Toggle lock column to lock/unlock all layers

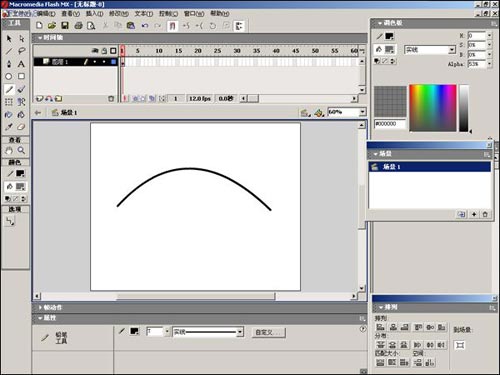pyautogui.click(x=104, y=51)
